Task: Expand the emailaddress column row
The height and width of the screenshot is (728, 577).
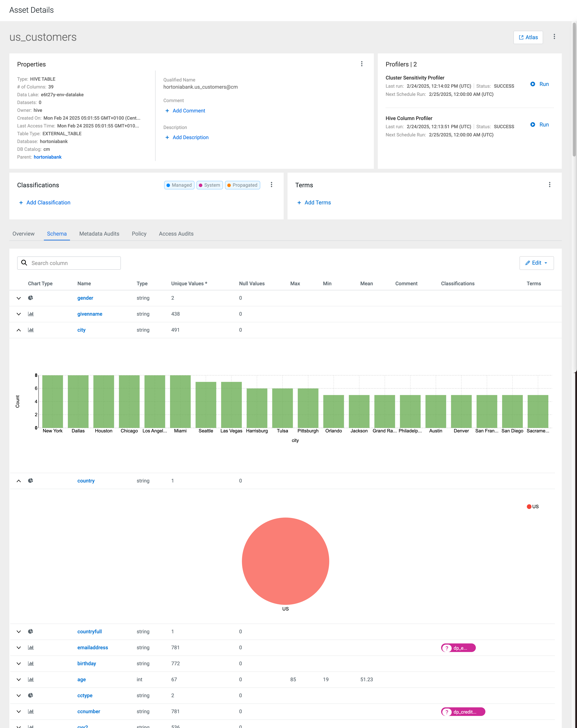Action: [x=19, y=648]
